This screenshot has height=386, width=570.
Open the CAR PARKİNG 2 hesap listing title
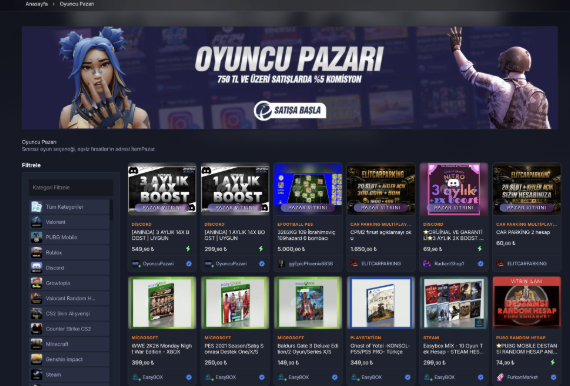523,232
